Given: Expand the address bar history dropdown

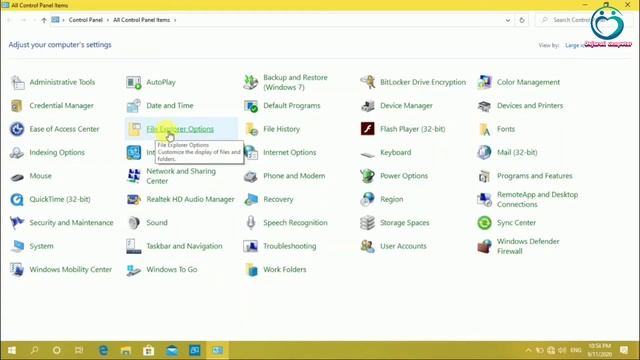Looking at the screenshot, I should tap(508, 20).
